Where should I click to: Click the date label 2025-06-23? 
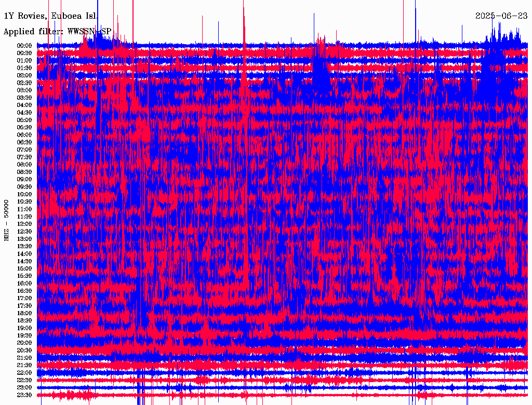[501, 16]
